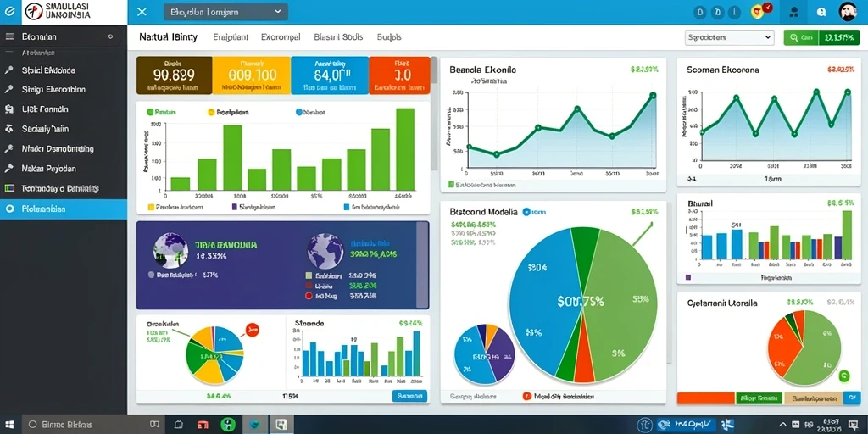
Task: Click the X icon in top bar
Action: coord(142,12)
